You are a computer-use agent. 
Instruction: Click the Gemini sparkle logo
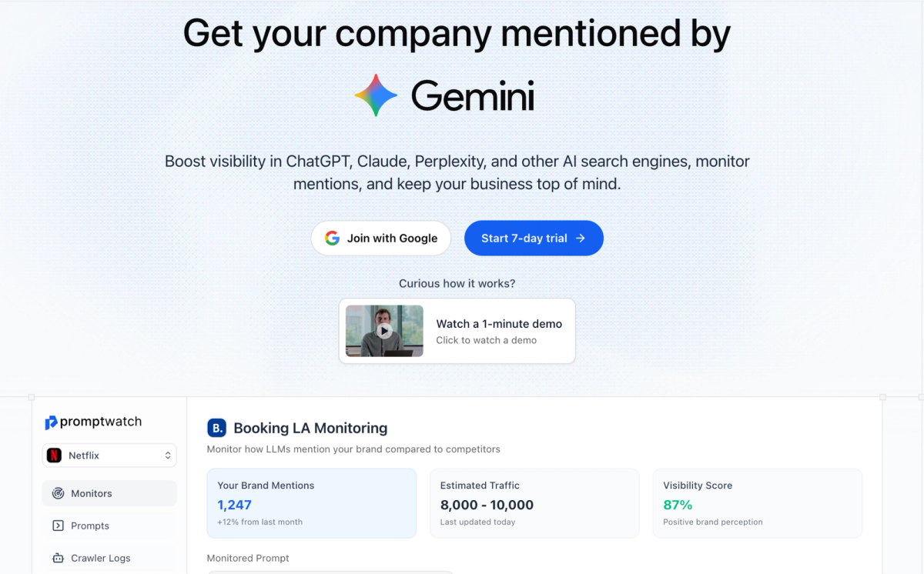pyautogui.click(x=375, y=95)
